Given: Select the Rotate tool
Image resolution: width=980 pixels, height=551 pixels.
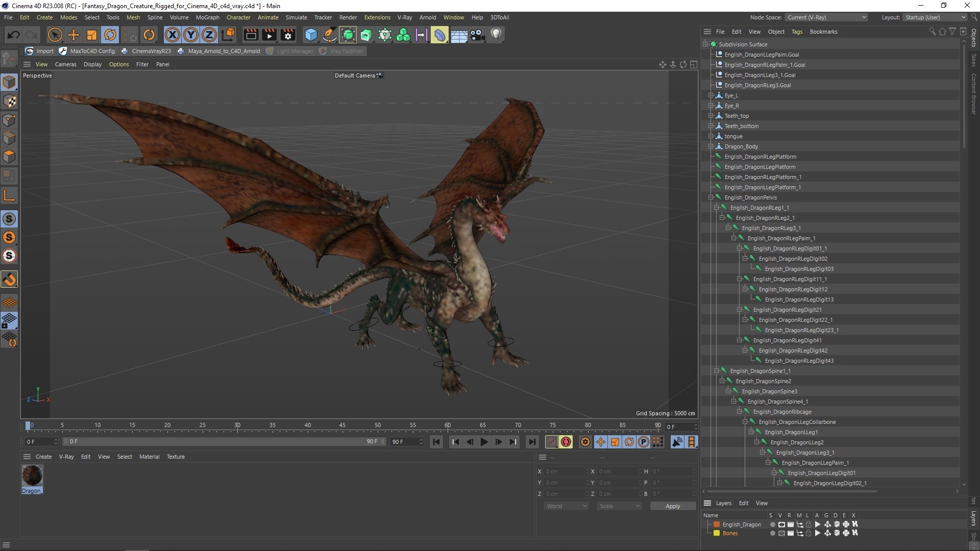Looking at the screenshot, I should (x=110, y=35).
